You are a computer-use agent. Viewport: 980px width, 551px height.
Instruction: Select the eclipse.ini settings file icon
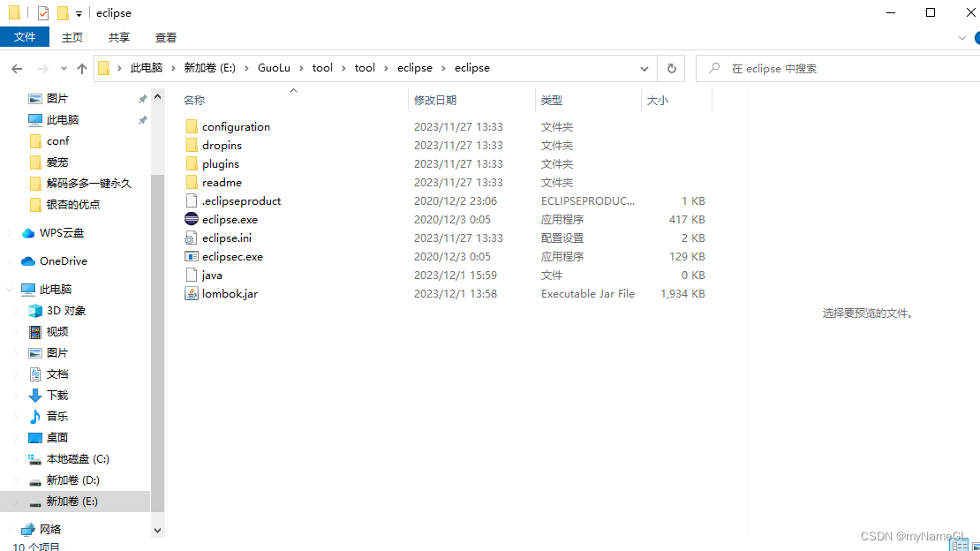click(192, 238)
